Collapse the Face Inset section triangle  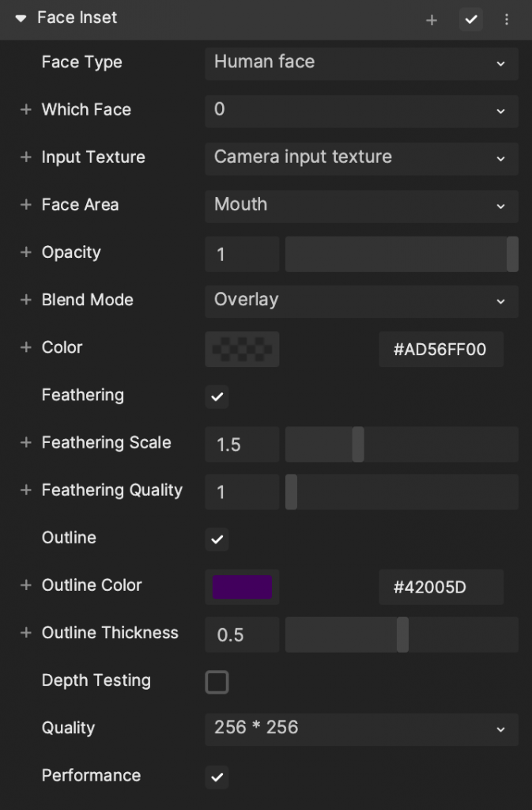(x=21, y=19)
